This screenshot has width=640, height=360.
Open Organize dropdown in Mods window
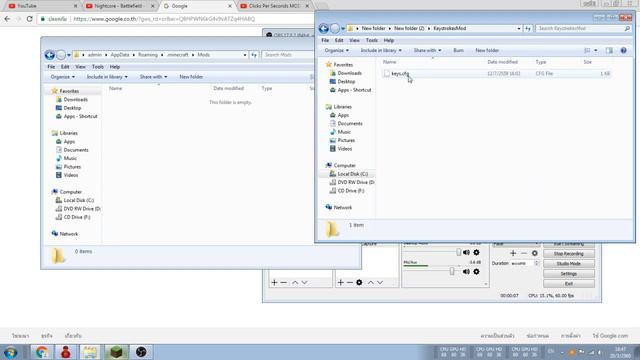62,77
